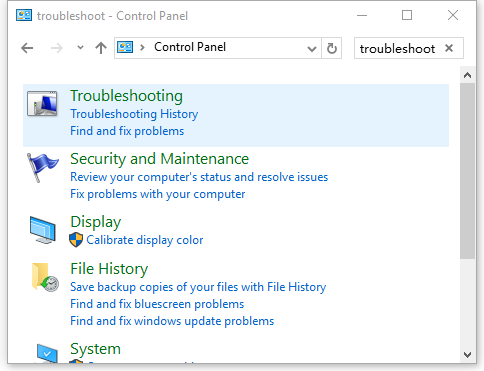Open the System heading
The width and height of the screenshot is (484, 371).
[x=95, y=349]
